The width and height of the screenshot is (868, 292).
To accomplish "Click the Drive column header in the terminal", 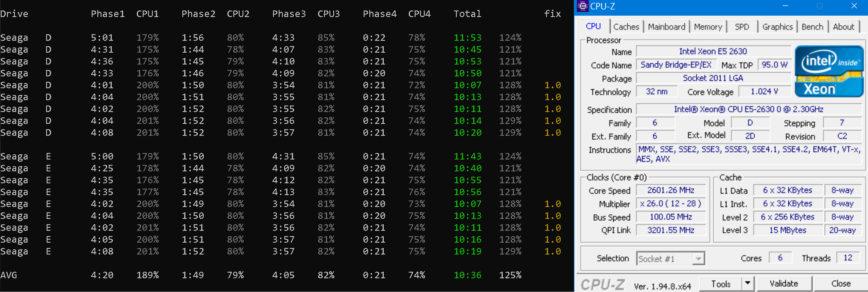I will tap(14, 14).
